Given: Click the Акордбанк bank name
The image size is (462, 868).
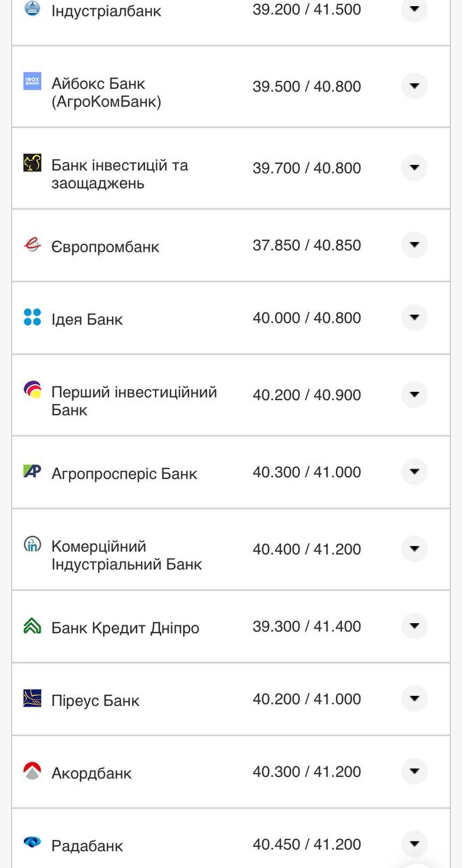Looking at the screenshot, I should [x=91, y=772].
